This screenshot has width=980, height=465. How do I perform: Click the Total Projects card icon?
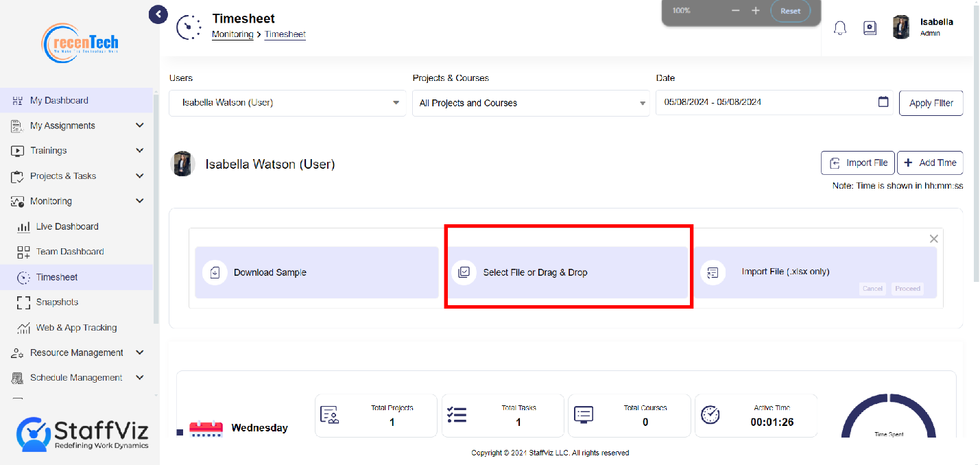pyautogui.click(x=331, y=415)
